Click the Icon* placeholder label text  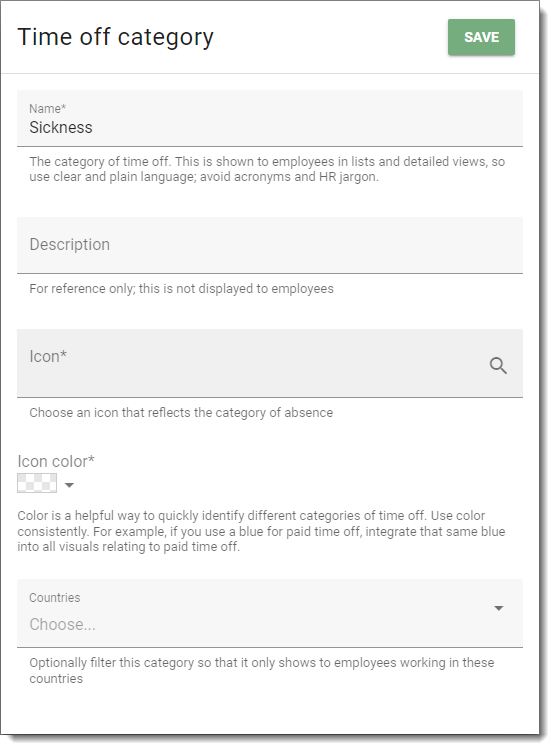[x=48, y=357]
